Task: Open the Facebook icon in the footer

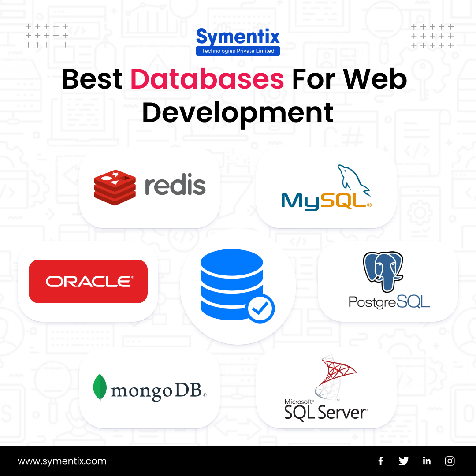Action: pos(381,461)
